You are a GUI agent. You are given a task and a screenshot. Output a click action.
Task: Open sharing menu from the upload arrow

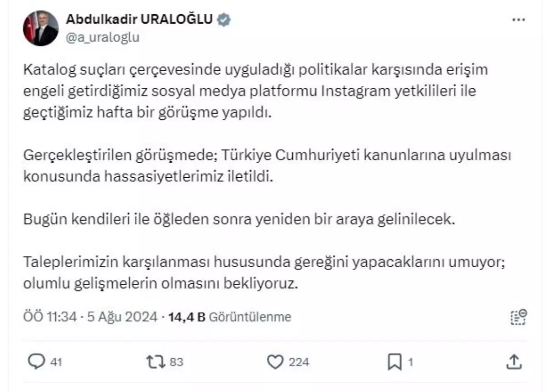[515, 361]
